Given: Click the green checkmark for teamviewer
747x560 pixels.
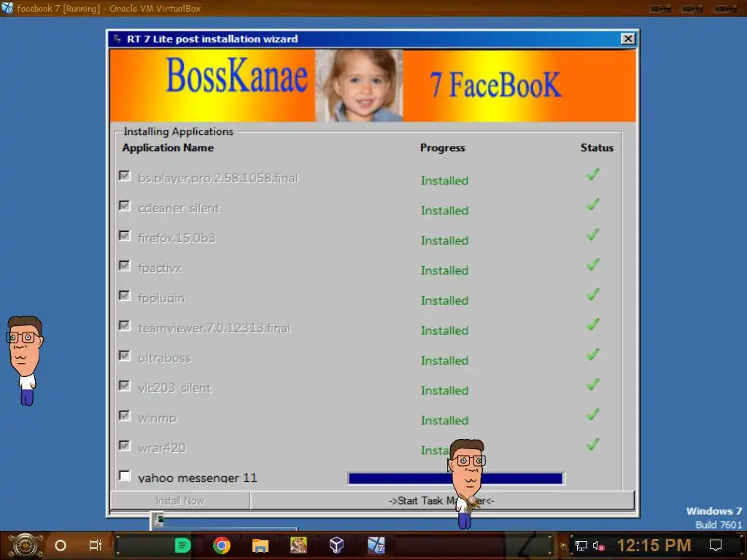Looking at the screenshot, I should point(592,324).
